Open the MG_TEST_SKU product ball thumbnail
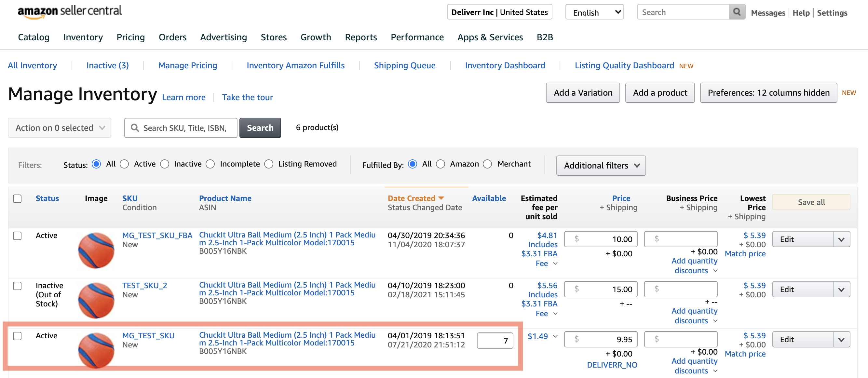This screenshot has width=868, height=378. pos(96,350)
